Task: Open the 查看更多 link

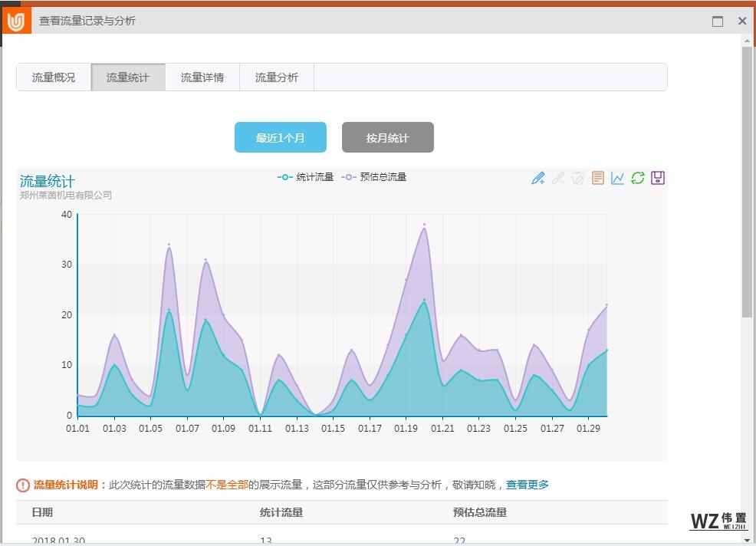Action: point(528,485)
